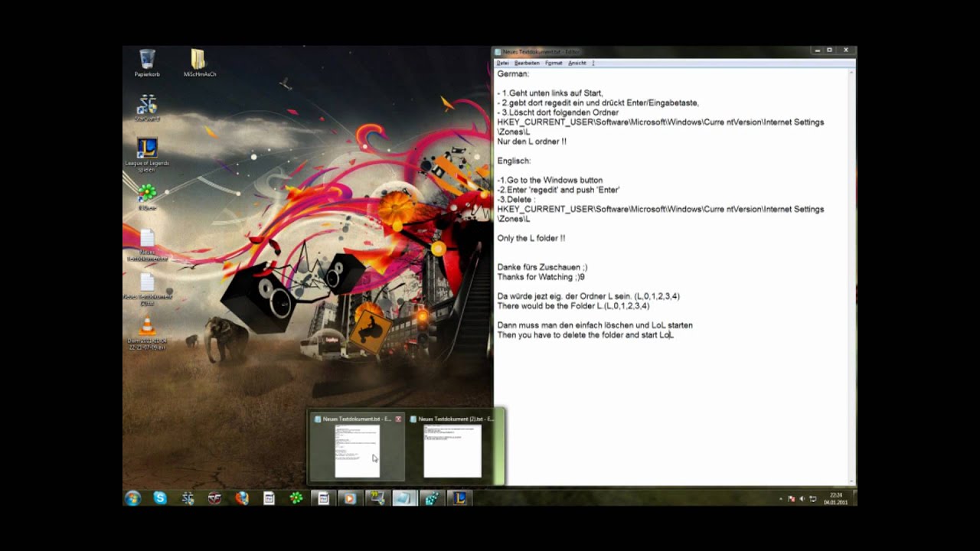Close the Neues Textdokument.txt preview

click(398, 419)
